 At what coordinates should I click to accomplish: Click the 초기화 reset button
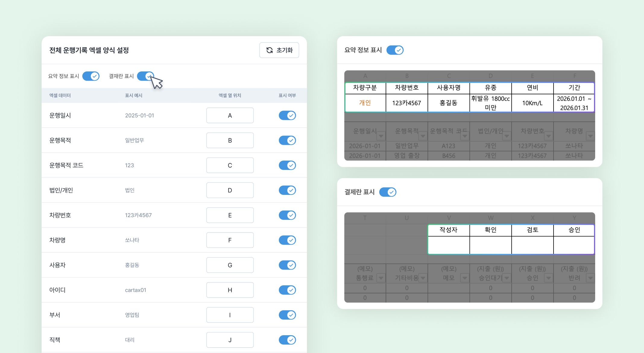pyautogui.click(x=279, y=50)
